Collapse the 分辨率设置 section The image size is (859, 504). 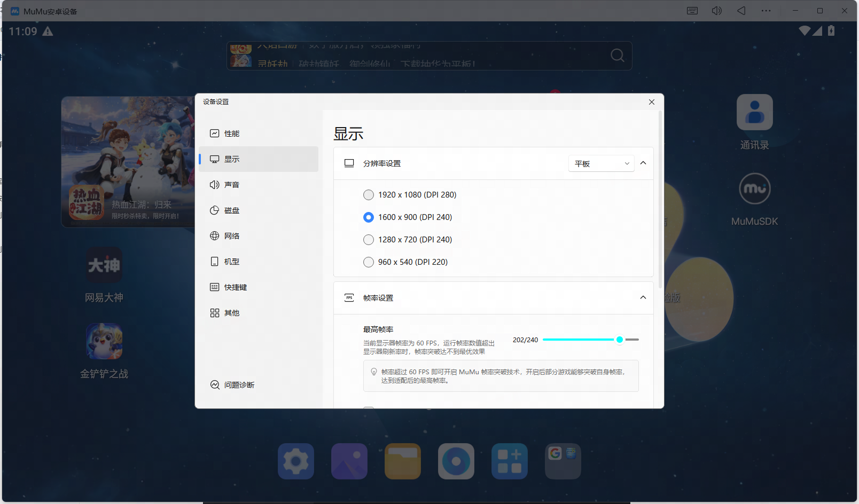coord(643,163)
